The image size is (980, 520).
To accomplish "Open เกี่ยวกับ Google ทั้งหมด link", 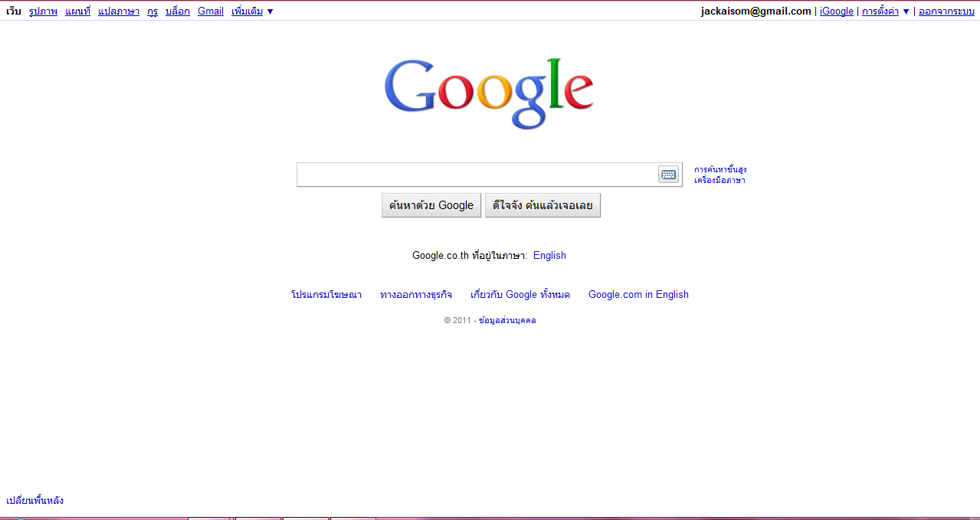I will (520, 295).
